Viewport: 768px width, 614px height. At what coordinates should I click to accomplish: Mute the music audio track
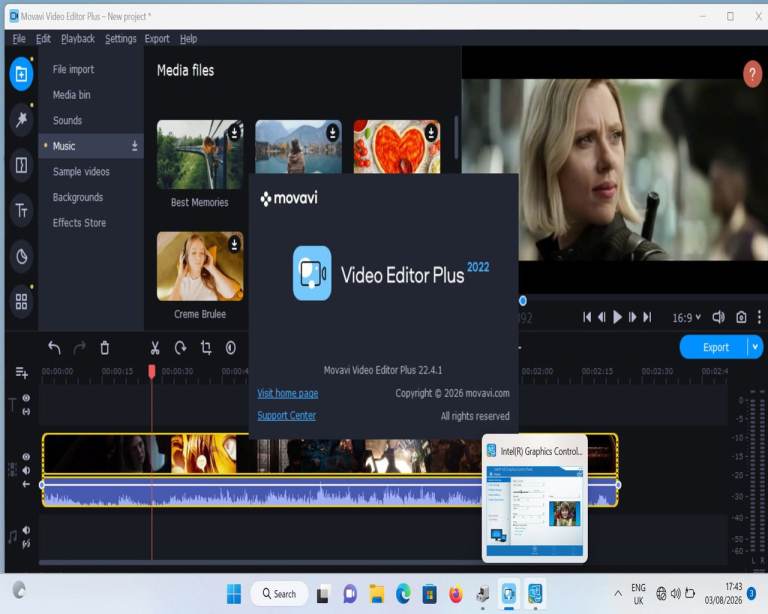tap(26, 530)
